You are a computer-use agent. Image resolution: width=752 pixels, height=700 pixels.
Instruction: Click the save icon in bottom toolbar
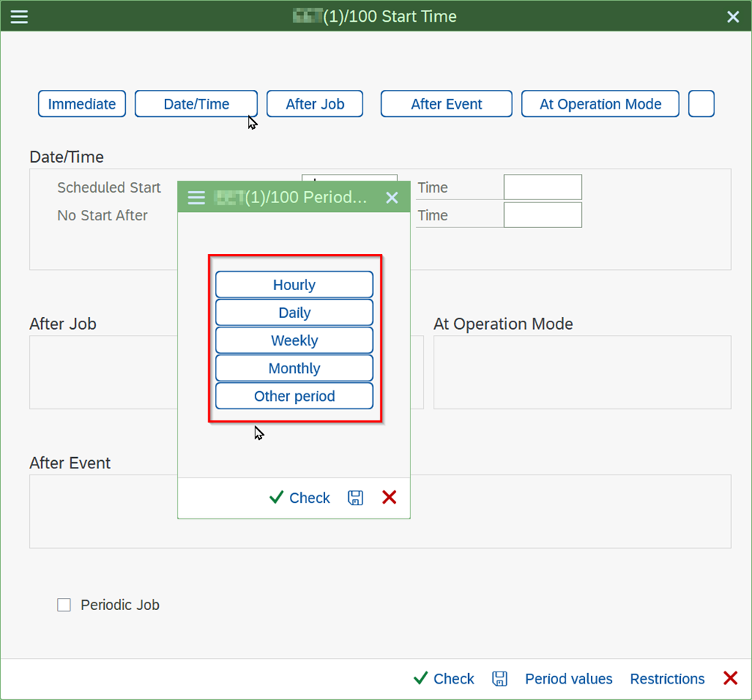click(x=500, y=678)
